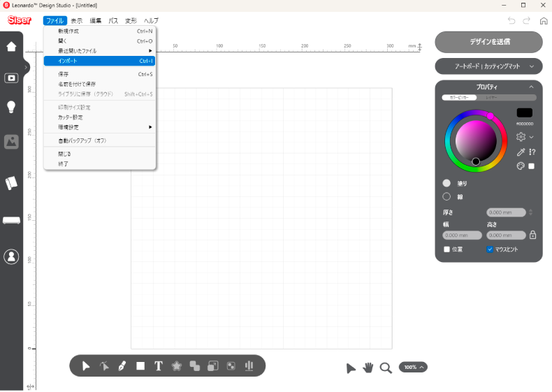This screenshot has width=552, height=392.
Task: Switch to the カラーピッカー toggle tab
Action: [x=459, y=98]
